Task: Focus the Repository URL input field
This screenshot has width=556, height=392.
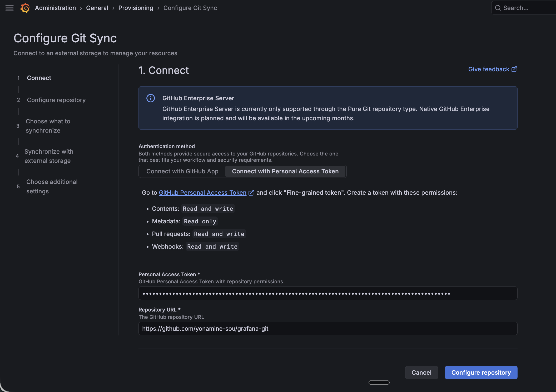Action: [328, 329]
